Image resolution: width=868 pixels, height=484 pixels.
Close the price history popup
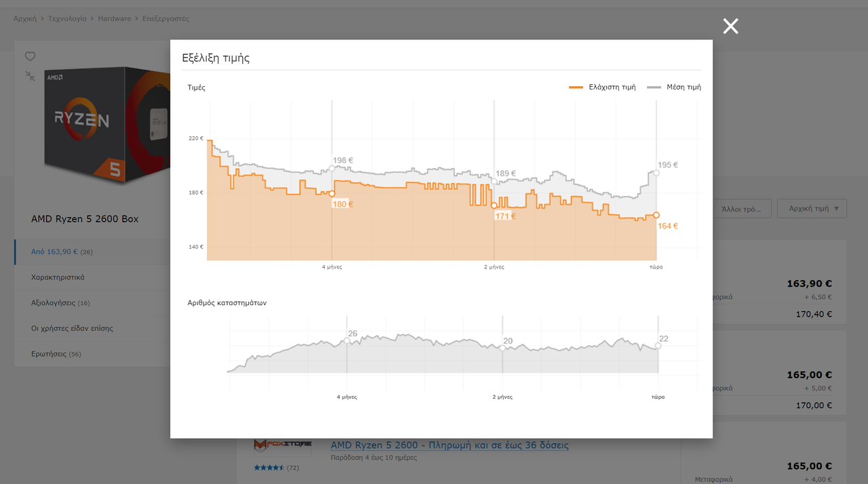point(730,26)
